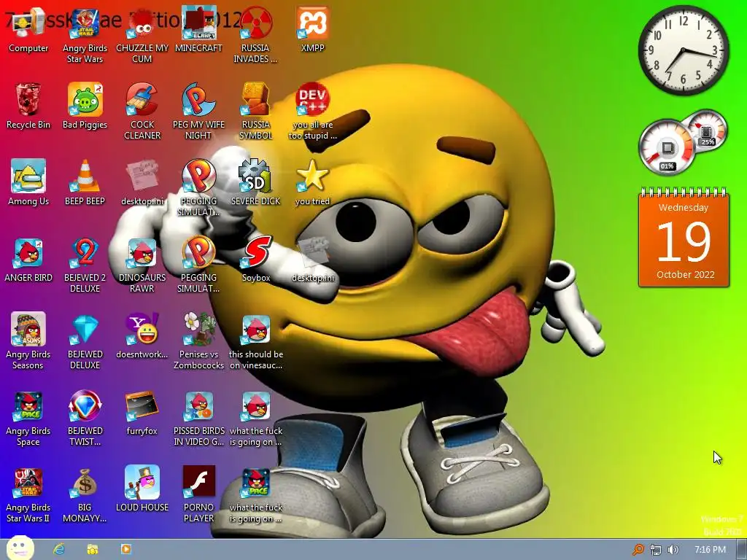This screenshot has height=560, width=747.
Task: Click the XMPP desktop icon
Action: pyautogui.click(x=312, y=30)
